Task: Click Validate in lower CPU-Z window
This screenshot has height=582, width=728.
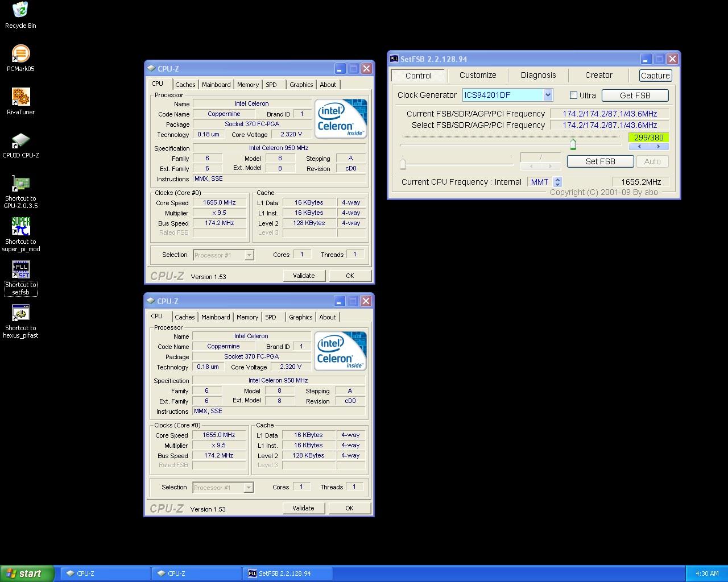Action: coord(303,508)
